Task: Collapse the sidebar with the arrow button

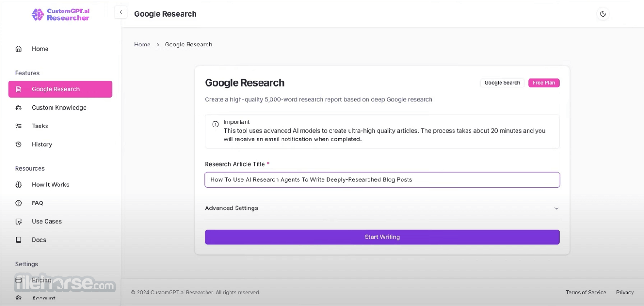Action: [x=121, y=12]
